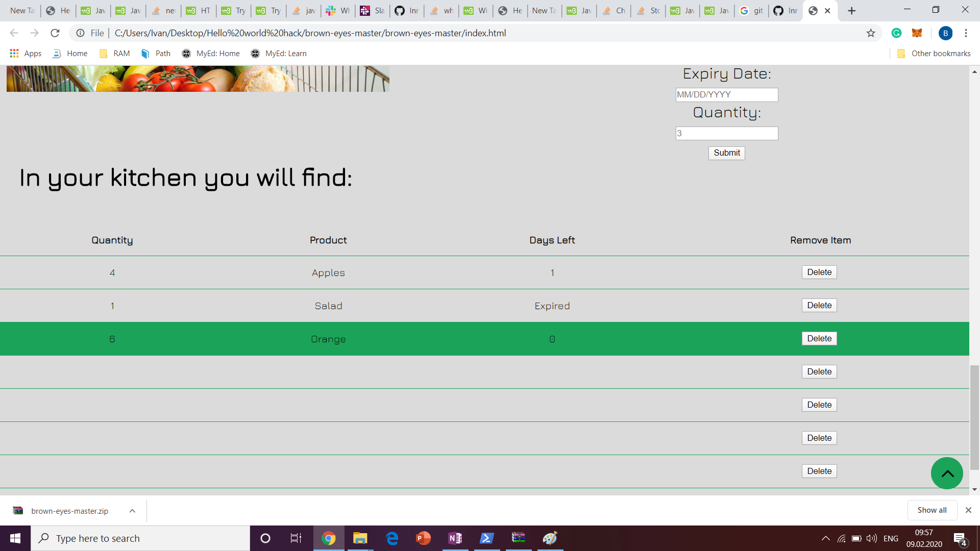Image resolution: width=980 pixels, height=551 pixels.
Task: Open a new browser tab
Action: [851, 11]
